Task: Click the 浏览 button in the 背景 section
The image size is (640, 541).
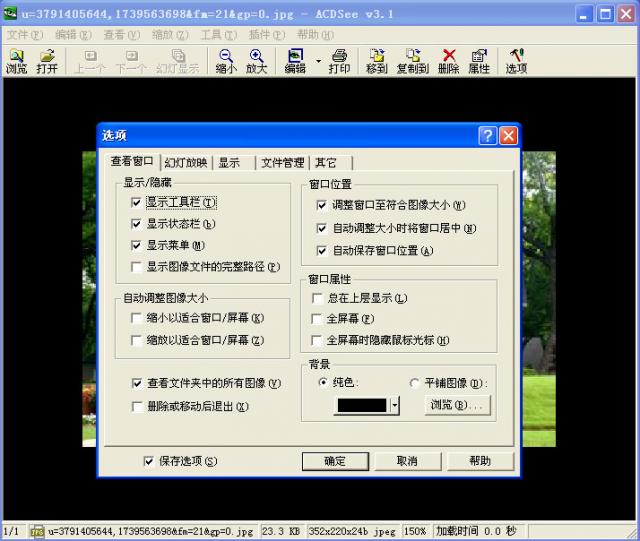Action: [458, 405]
